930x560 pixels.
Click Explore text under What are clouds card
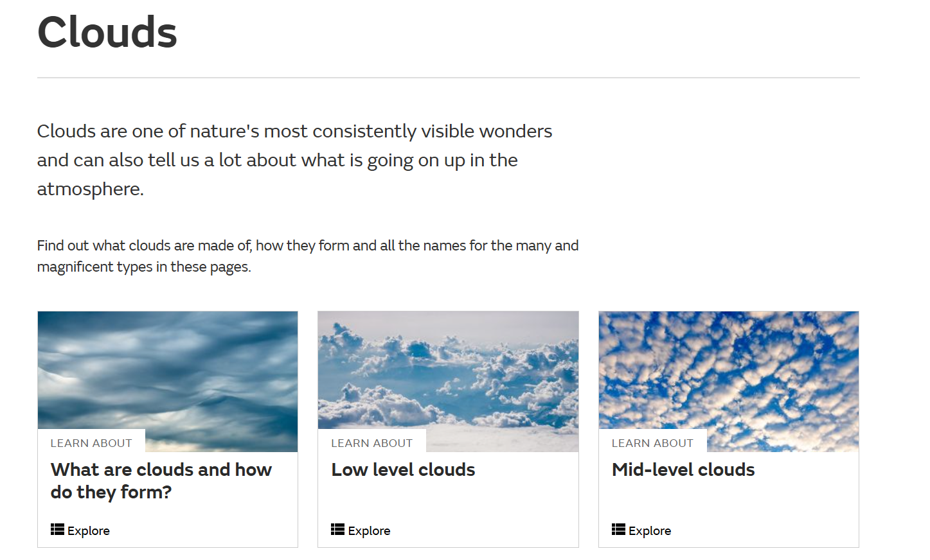[89, 531]
